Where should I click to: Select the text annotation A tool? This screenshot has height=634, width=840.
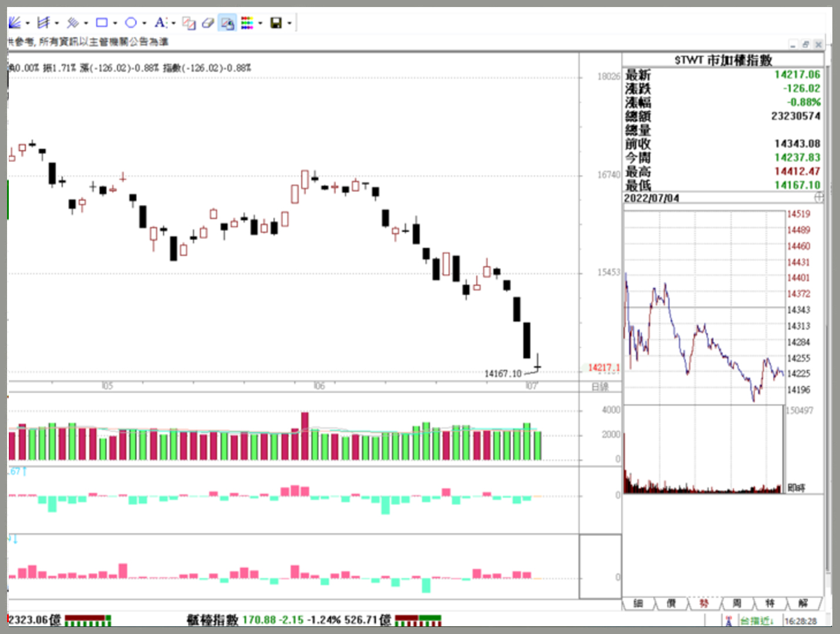tap(160, 23)
